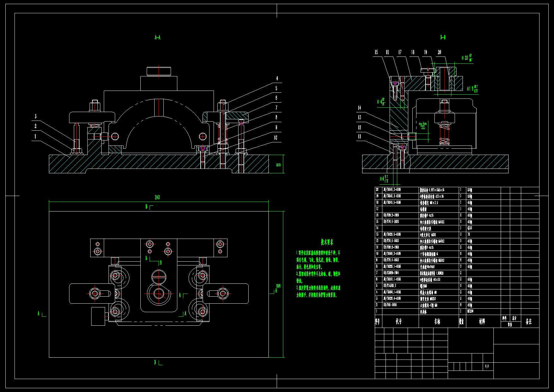Select the "240" width dimension text
This screenshot has height=392, width=554.
pyautogui.click(x=157, y=197)
